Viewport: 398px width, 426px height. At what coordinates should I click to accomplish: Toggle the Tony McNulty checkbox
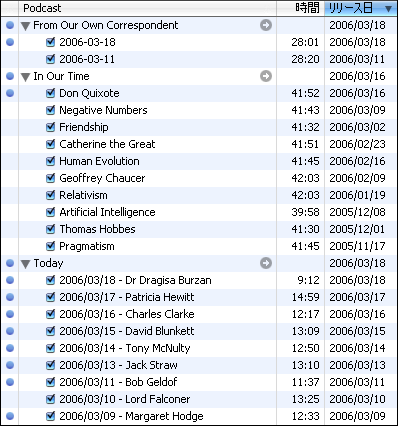point(50,348)
